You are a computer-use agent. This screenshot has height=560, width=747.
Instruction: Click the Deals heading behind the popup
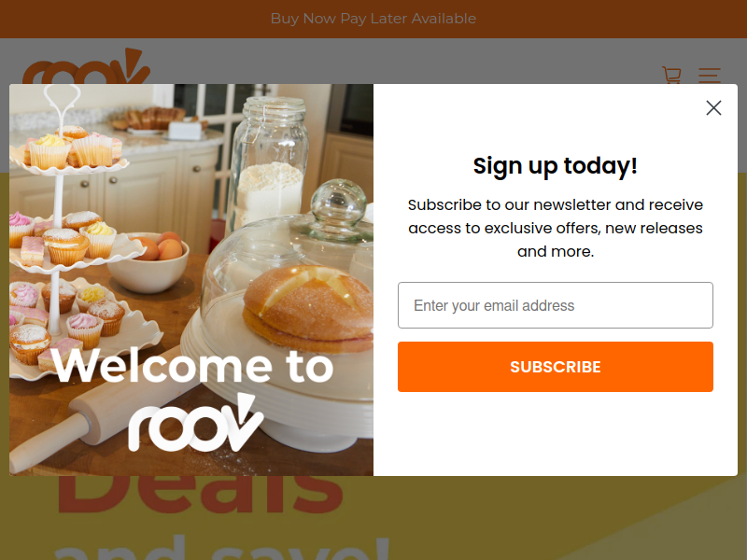pyautogui.click(x=200, y=495)
